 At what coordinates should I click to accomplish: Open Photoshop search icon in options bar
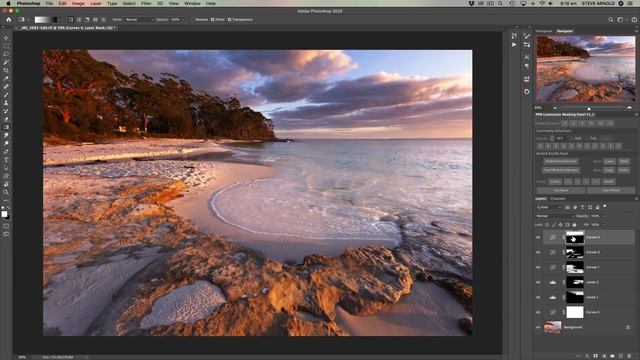[611, 19]
